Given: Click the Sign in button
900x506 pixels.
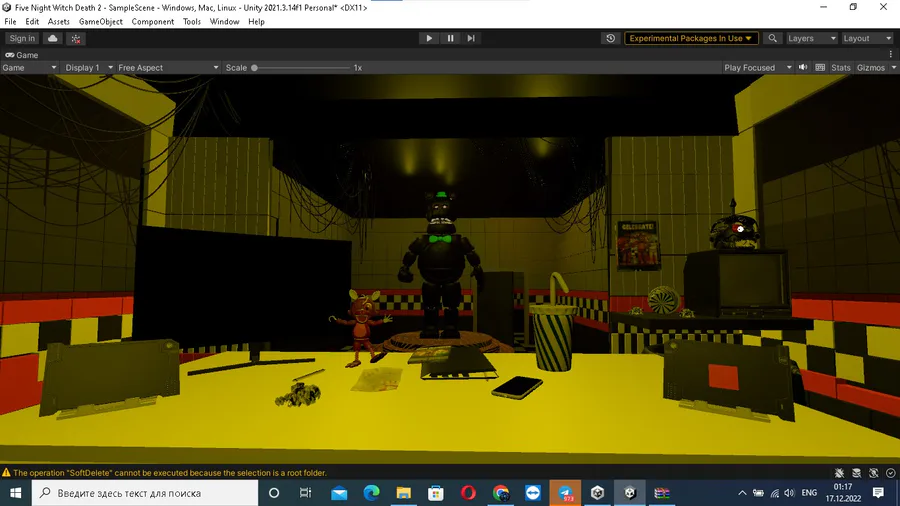Looking at the screenshot, I should point(22,38).
